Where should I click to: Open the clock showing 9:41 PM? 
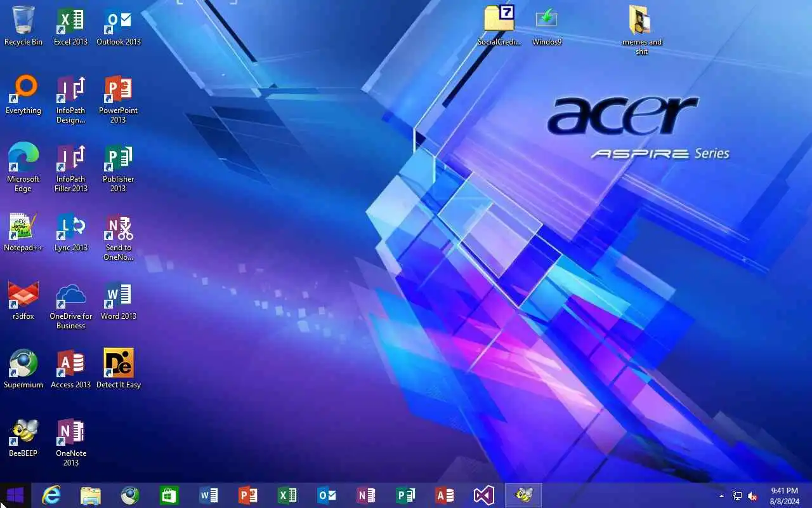(x=784, y=495)
